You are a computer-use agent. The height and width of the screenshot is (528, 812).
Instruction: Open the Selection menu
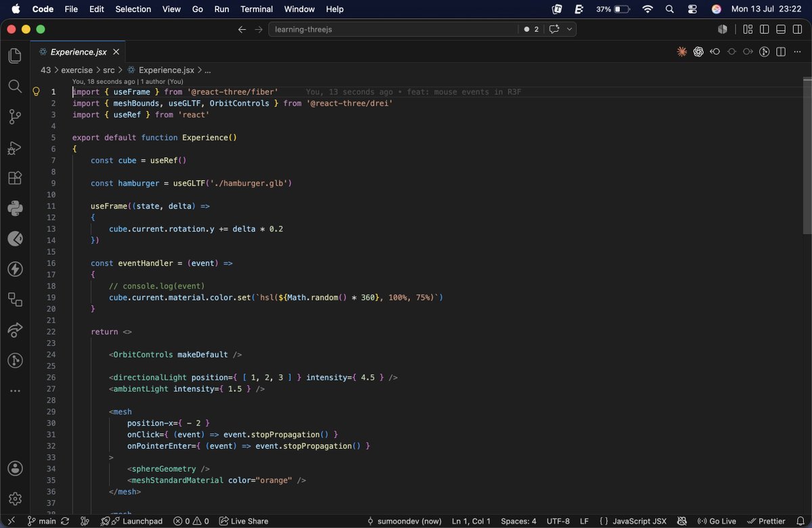133,9
